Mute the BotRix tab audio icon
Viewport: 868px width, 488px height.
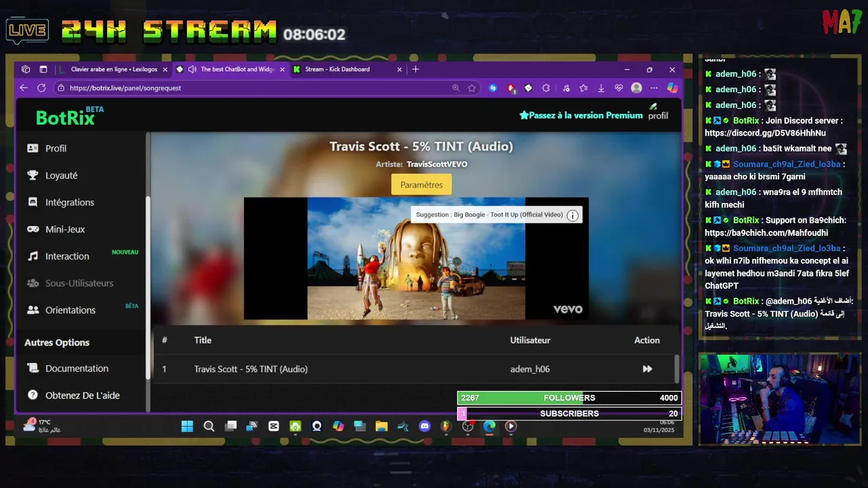pyautogui.click(x=193, y=69)
